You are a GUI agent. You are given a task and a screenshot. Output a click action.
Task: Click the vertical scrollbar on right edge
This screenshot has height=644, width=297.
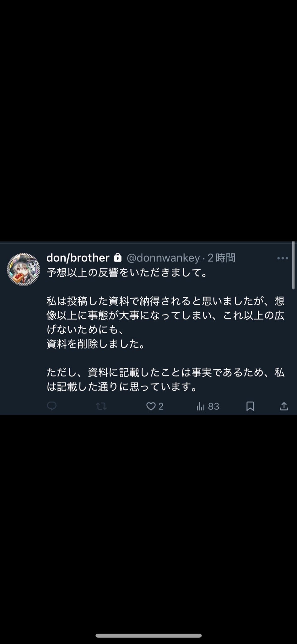tap(293, 265)
